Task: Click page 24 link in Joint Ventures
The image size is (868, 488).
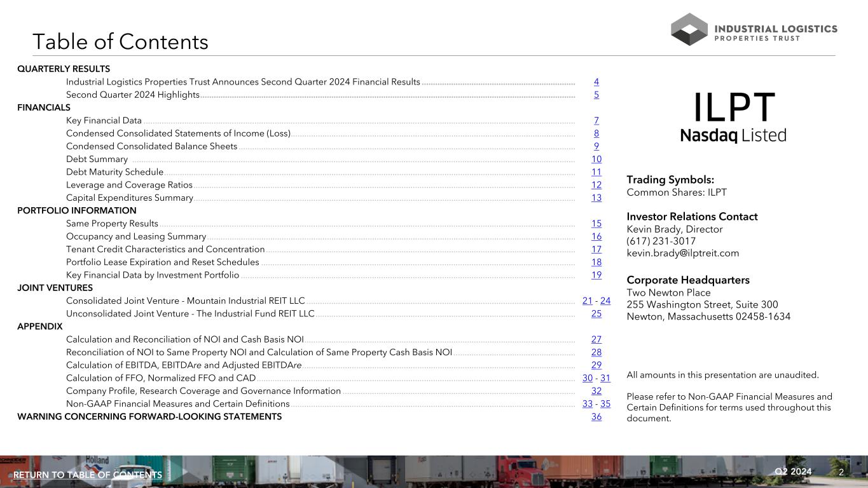Action: (605, 301)
